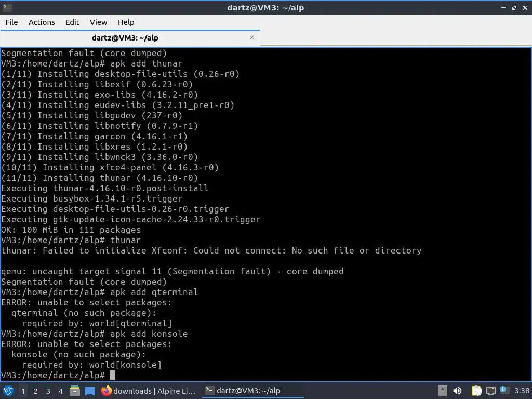The image size is (532, 399).
Task: Minimize the terminal window
Action: coord(503,7)
